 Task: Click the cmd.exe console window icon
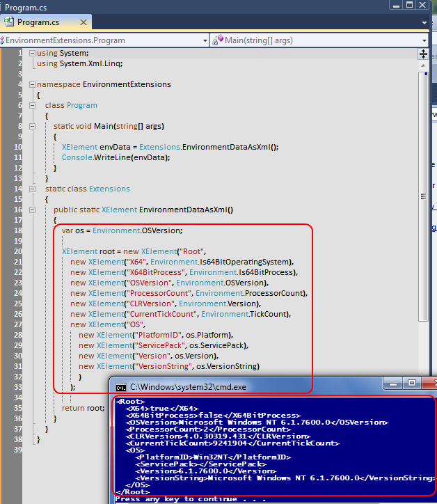click(x=120, y=386)
